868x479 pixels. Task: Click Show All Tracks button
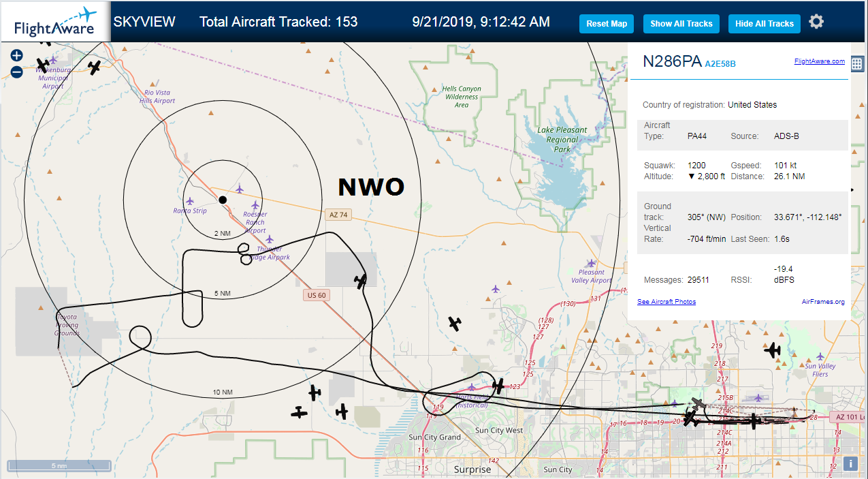click(x=681, y=24)
